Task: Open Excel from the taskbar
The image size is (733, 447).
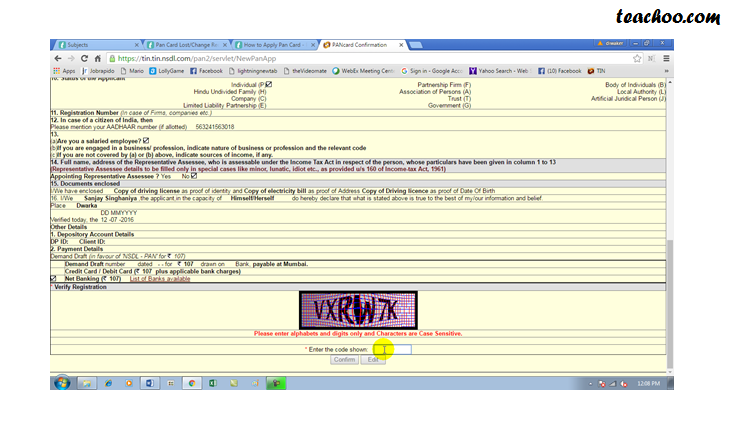Action: [x=213, y=383]
